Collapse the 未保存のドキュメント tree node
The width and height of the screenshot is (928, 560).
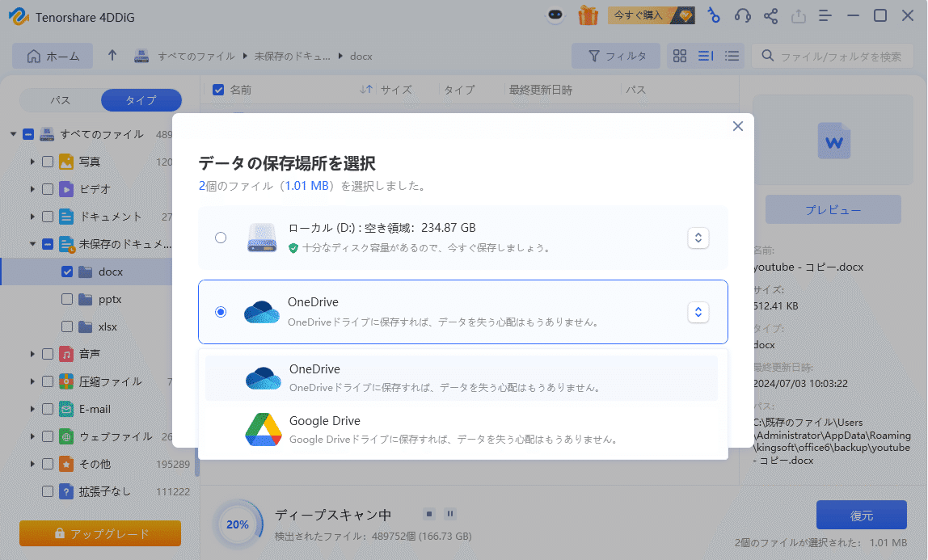(x=32, y=243)
